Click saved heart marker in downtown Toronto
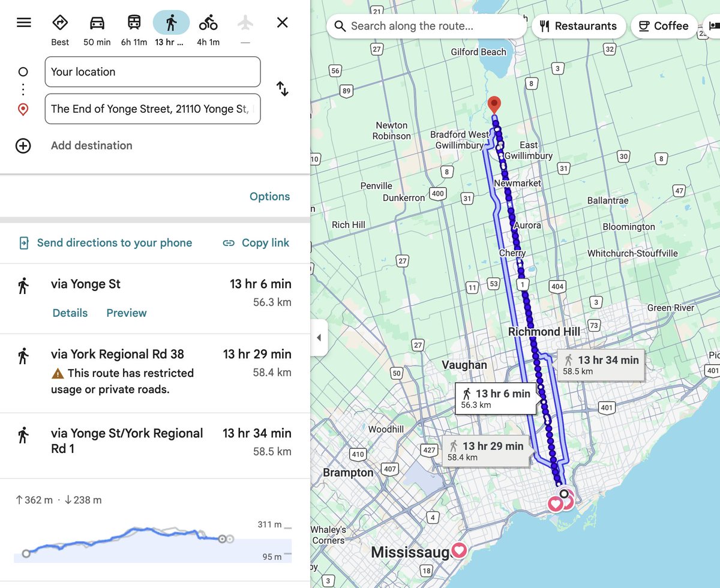This screenshot has width=720, height=588. [556, 503]
